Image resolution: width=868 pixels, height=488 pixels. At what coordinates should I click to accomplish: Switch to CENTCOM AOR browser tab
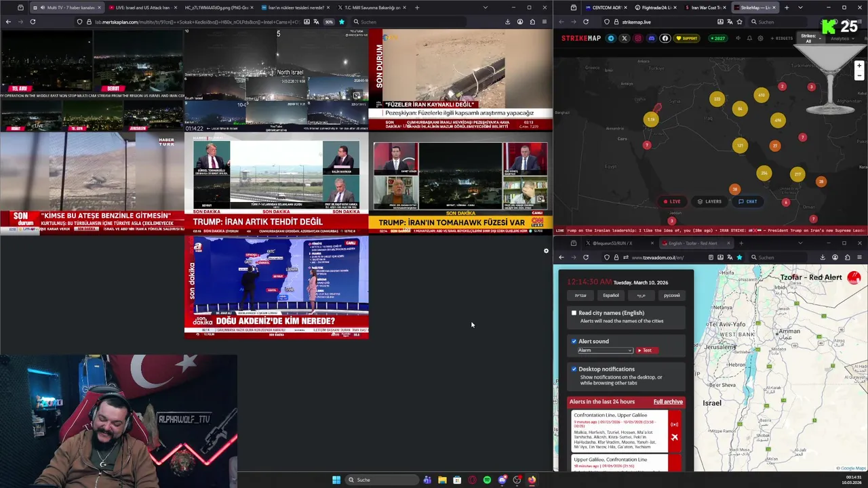click(x=607, y=7)
